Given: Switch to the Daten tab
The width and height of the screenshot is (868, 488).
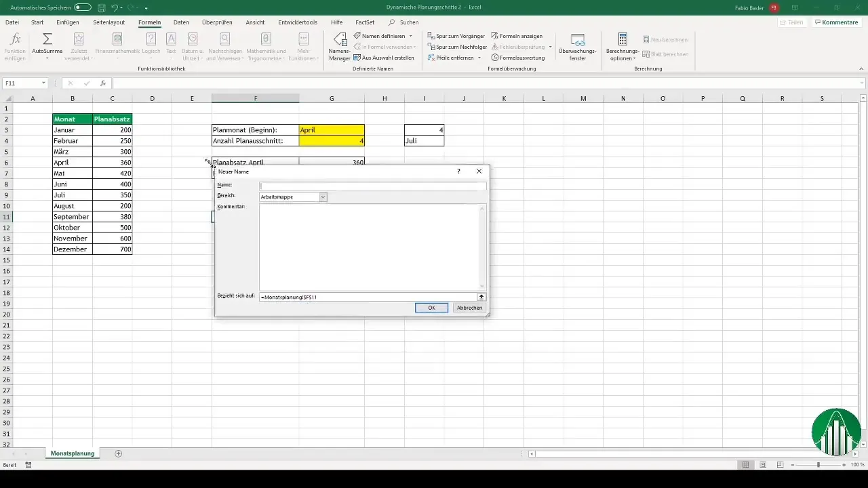Looking at the screenshot, I should [x=181, y=22].
